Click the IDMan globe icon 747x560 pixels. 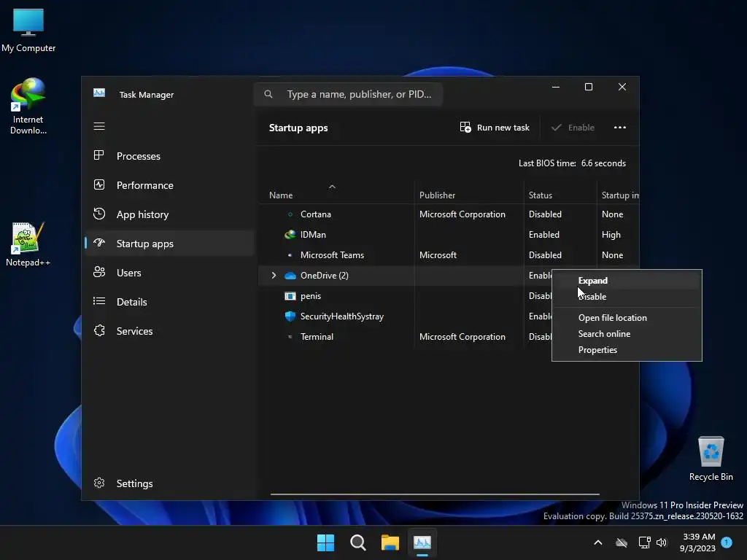(x=290, y=234)
